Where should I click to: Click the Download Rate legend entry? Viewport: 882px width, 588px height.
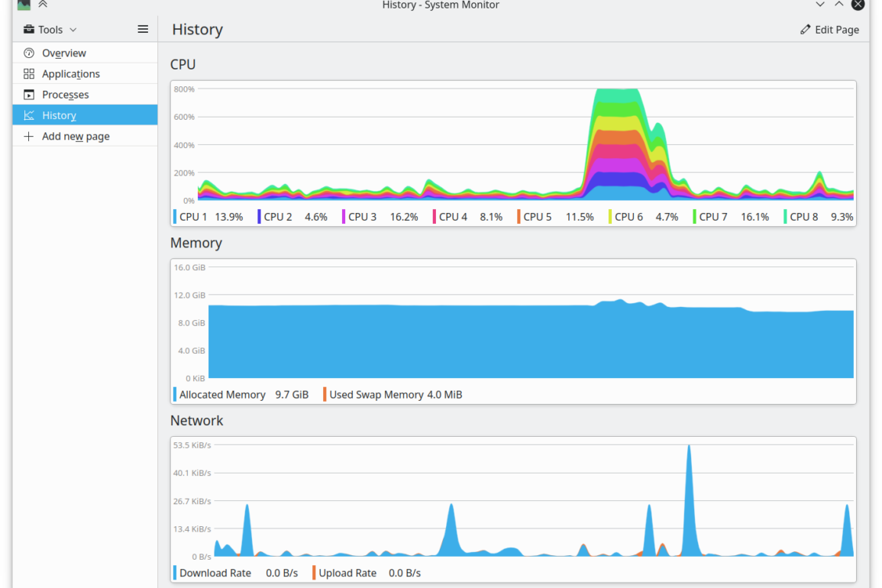pos(215,573)
